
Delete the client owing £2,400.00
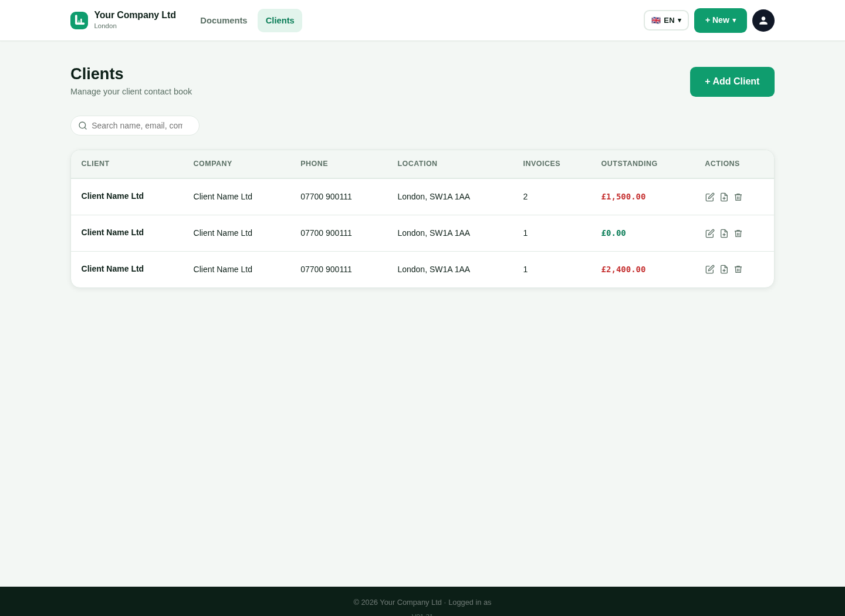point(738,269)
